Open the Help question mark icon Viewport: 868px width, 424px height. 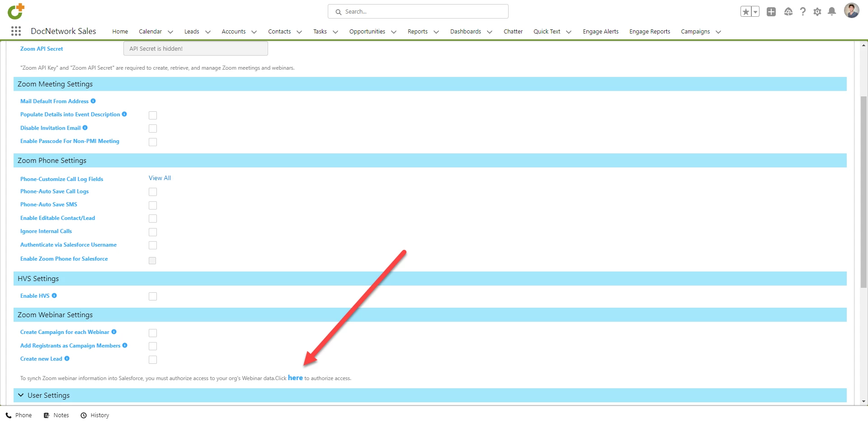point(803,12)
